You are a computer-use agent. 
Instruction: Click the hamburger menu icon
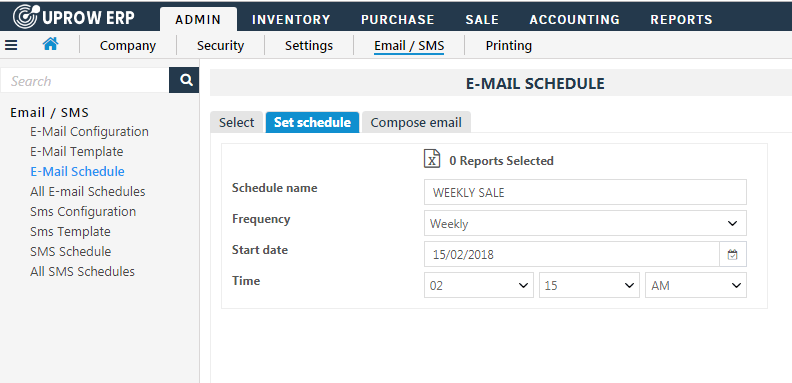point(11,45)
